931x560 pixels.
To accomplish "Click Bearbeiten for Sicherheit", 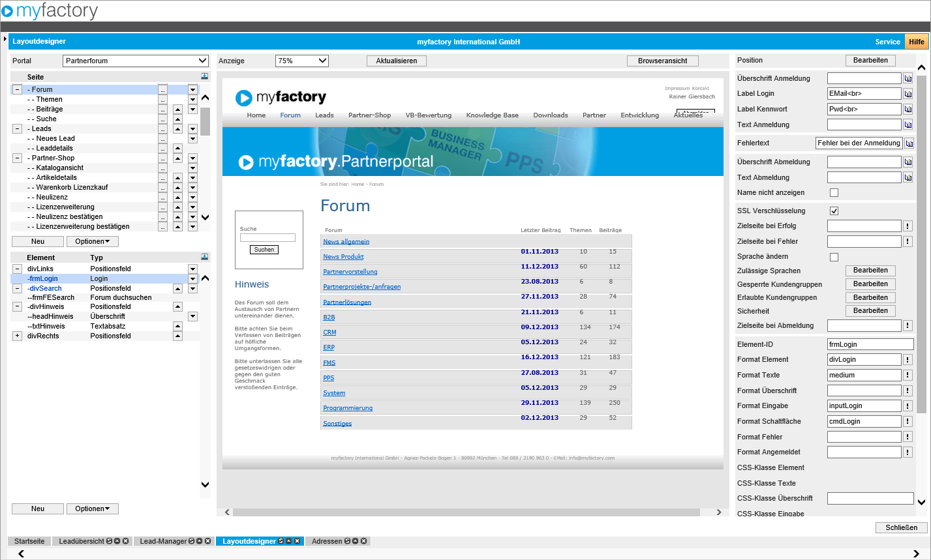I will [870, 311].
